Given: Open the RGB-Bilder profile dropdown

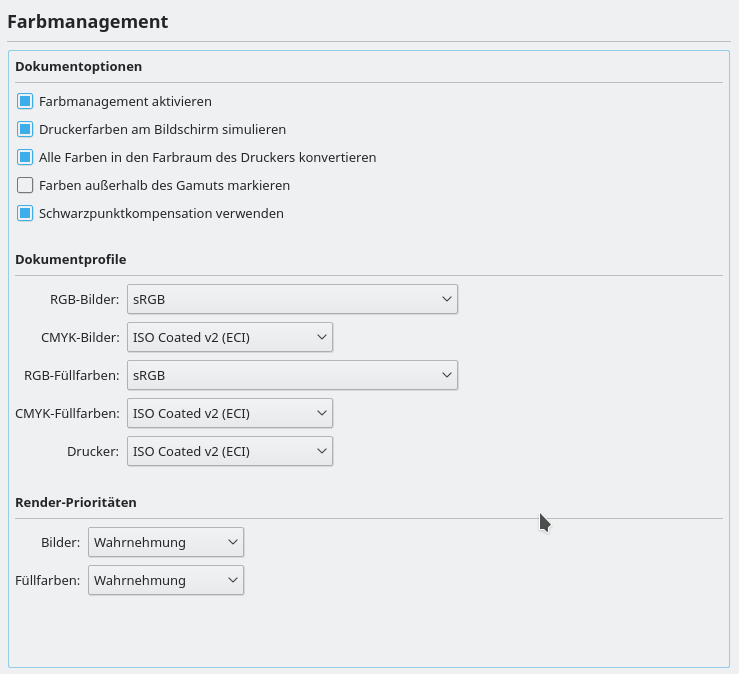Looking at the screenshot, I should [292, 299].
